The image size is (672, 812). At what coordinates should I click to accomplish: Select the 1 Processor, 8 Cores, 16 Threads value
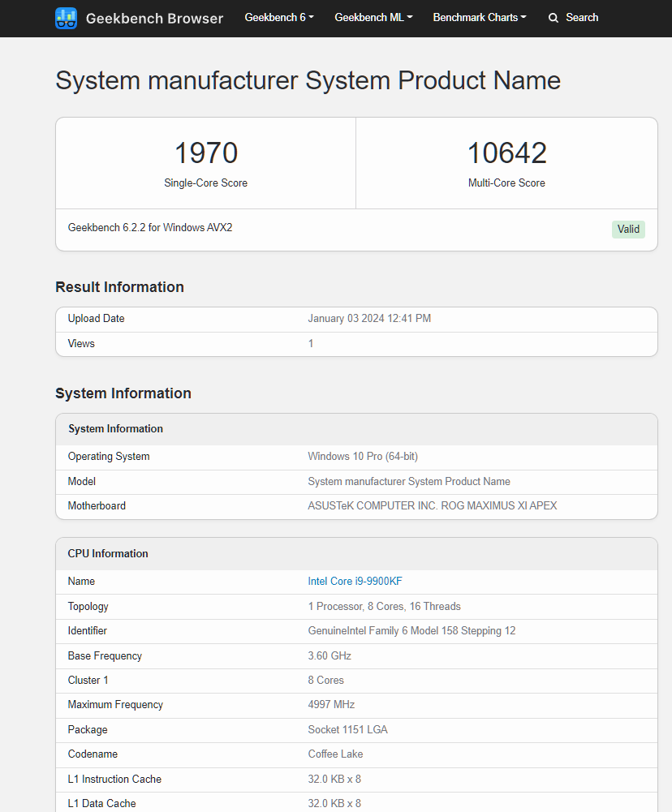tap(384, 607)
